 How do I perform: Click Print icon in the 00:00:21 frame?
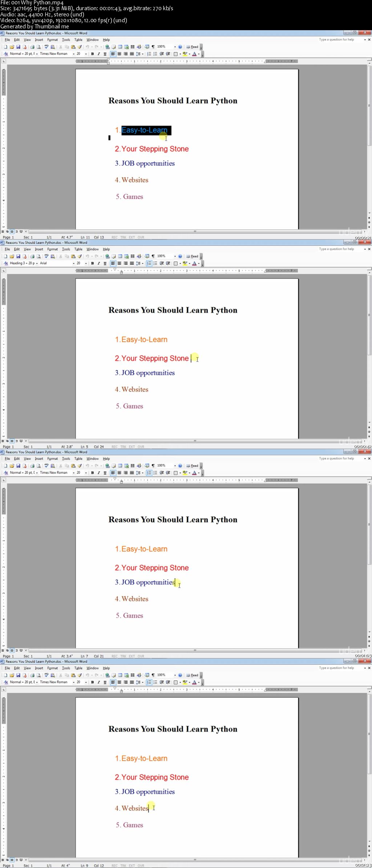[32, 47]
